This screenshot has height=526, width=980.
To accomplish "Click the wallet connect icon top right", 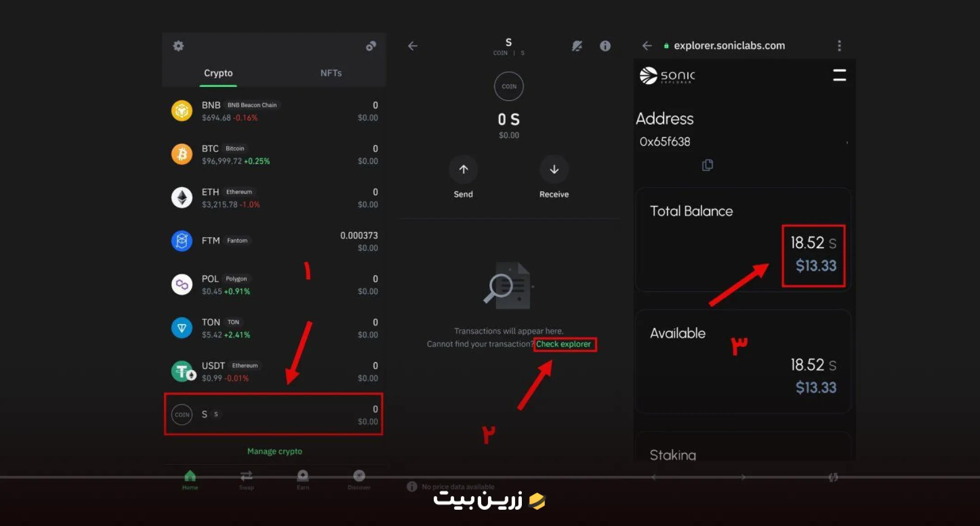I will point(371,45).
